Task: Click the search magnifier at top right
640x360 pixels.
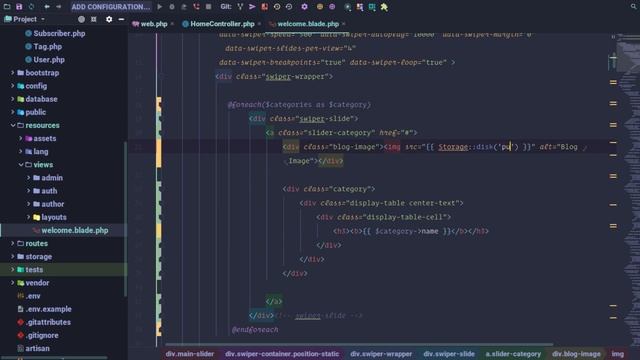Action: 633,7
